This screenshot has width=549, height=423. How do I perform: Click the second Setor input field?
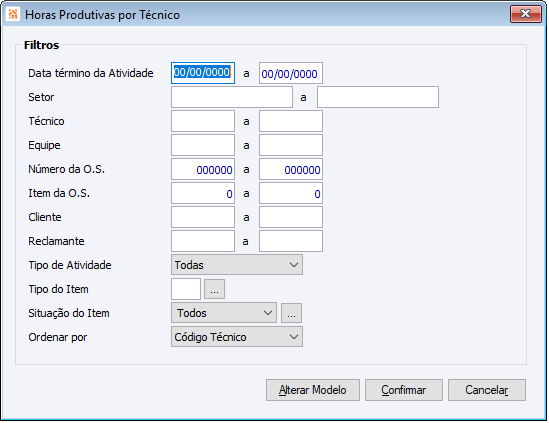(x=378, y=97)
